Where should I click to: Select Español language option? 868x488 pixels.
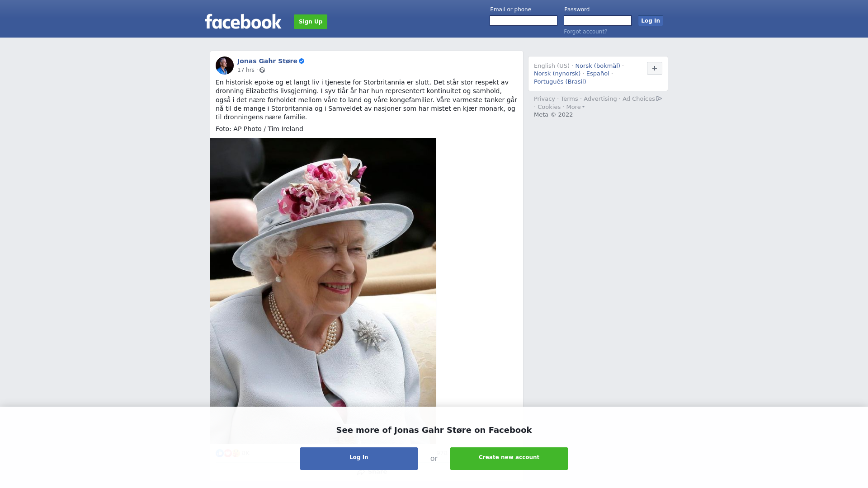[x=598, y=74]
